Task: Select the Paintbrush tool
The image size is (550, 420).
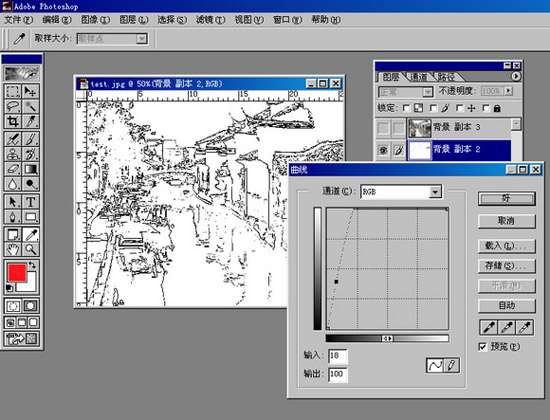Action: point(31,139)
